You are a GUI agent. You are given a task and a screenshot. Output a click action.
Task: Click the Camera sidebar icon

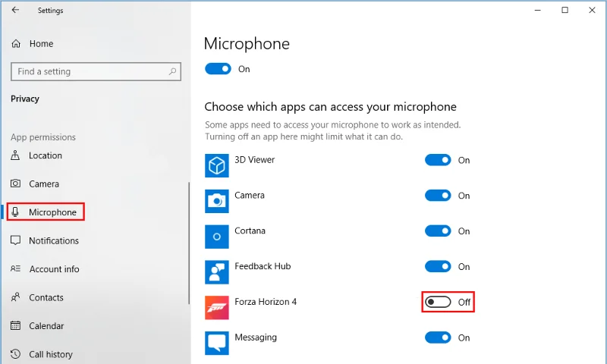[15, 184]
